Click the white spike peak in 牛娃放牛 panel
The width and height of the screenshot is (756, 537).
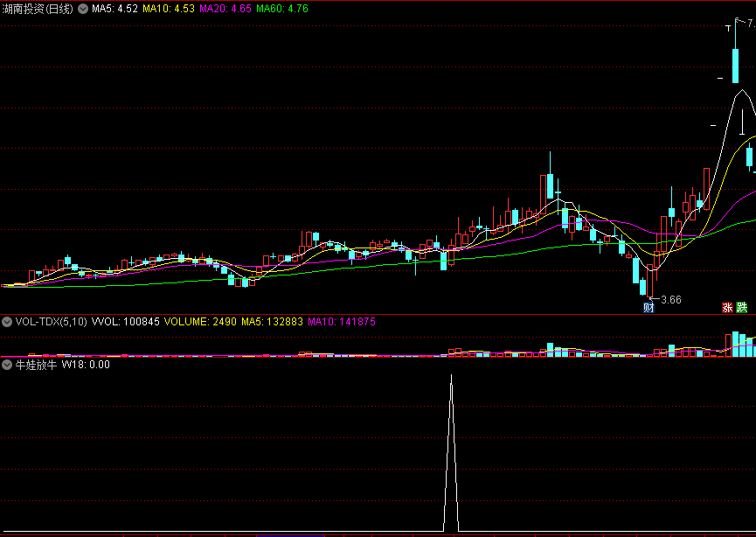pyautogui.click(x=451, y=376)
